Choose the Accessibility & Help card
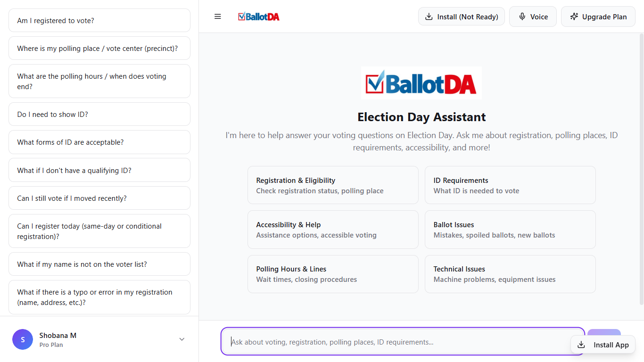 tap(333, 230)
